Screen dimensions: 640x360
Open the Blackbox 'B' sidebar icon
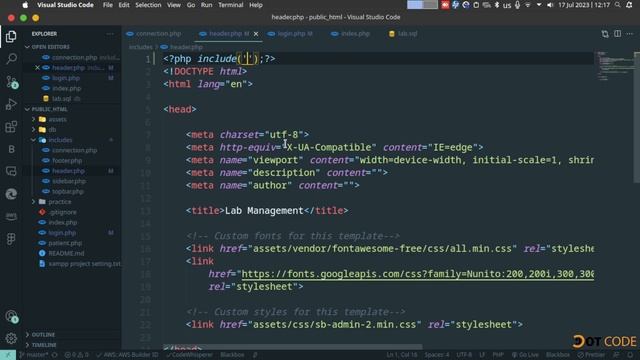click(x=11, y=149)
